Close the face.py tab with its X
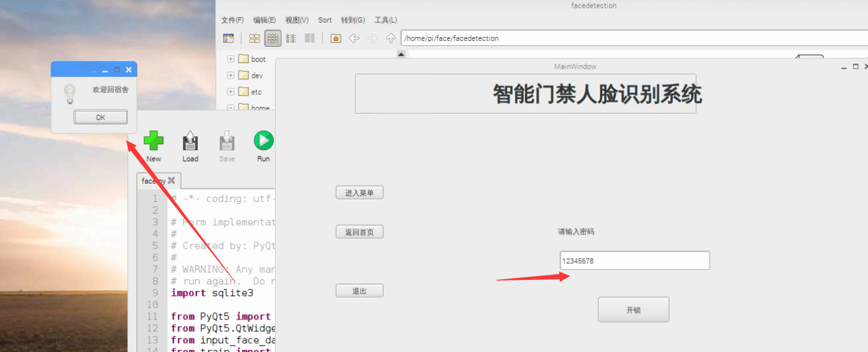This screenshot has width=868, height=352. 172,181
